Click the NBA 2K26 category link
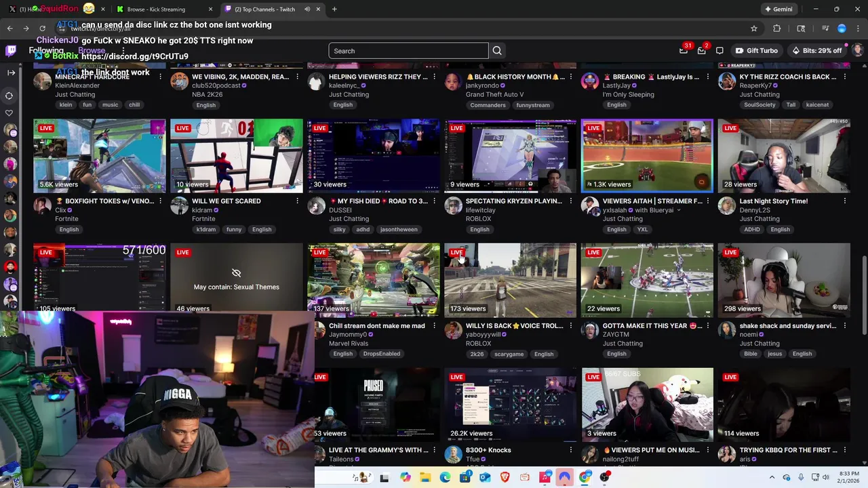 [206, 94]
